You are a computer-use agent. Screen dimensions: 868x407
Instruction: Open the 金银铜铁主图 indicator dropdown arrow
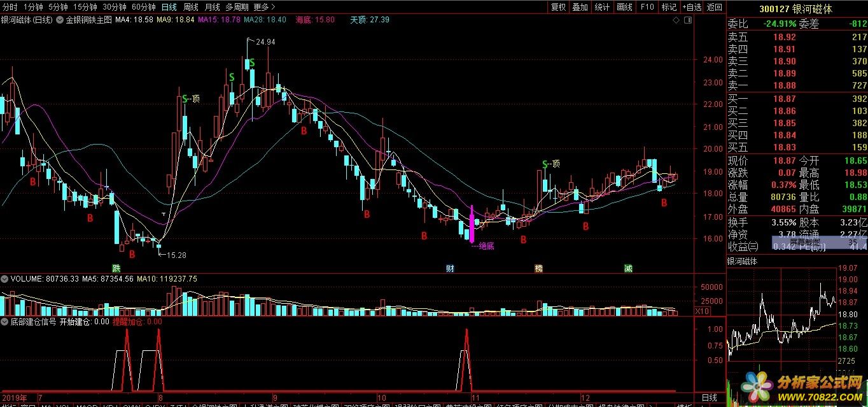[60, 20]
